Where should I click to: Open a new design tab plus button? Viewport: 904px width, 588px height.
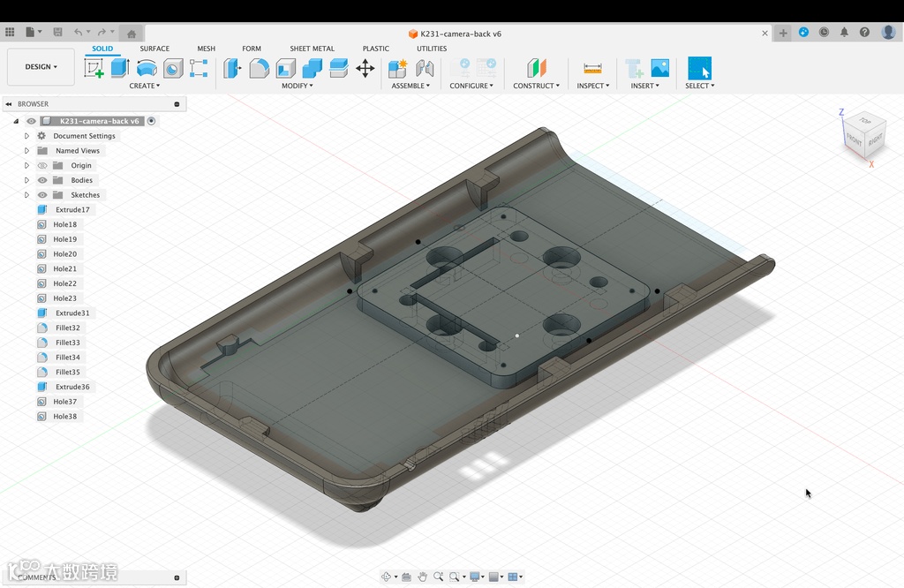783,33
